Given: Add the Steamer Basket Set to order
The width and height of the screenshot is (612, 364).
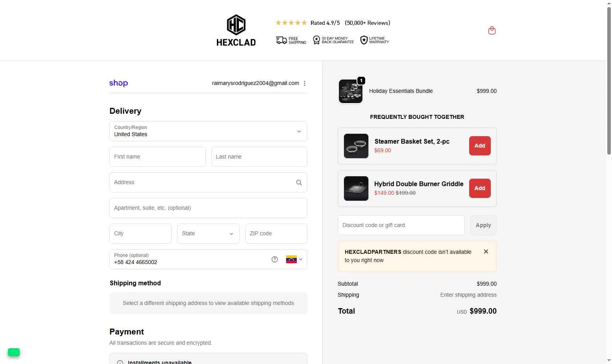Looking at the screenshot, I should pyautogui.click(x=480, y=146).
